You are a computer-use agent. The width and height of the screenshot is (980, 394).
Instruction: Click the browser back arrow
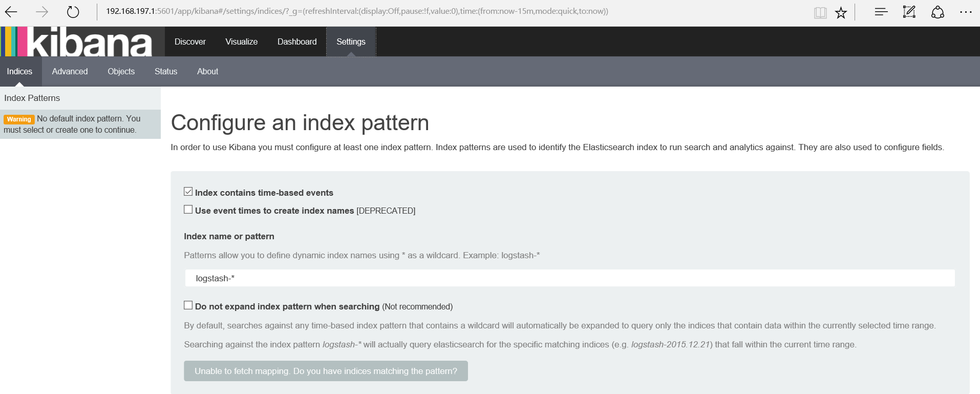[11, 12]
